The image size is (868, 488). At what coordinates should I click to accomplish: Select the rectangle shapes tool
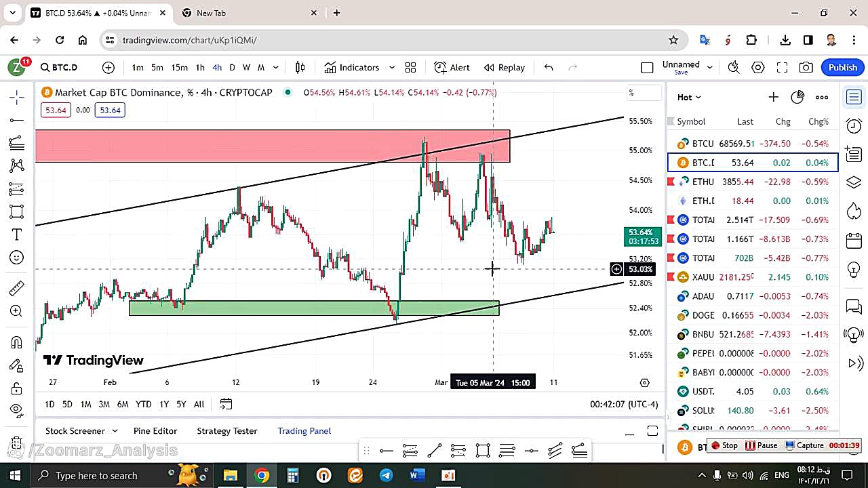point(17,211)
